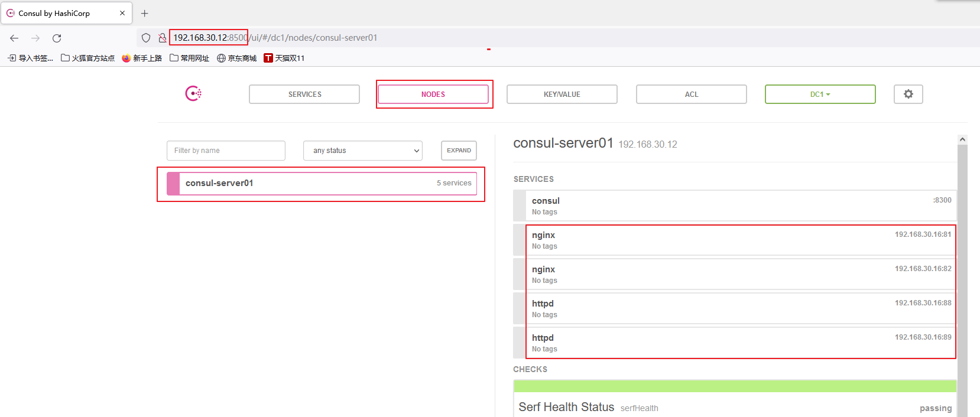
Task: Open the ACL tab
Action: (692, 94)
